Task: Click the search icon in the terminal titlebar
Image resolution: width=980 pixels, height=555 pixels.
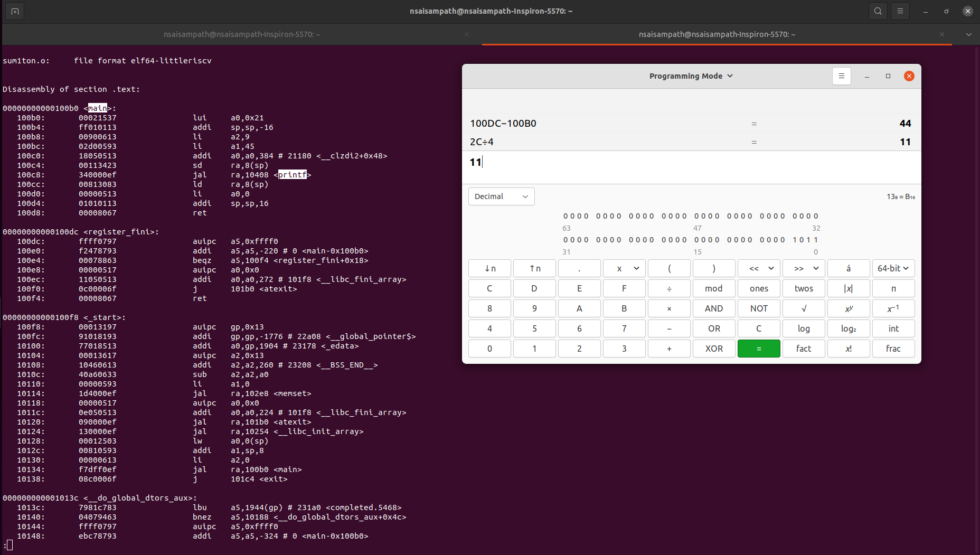Action: 877,11
